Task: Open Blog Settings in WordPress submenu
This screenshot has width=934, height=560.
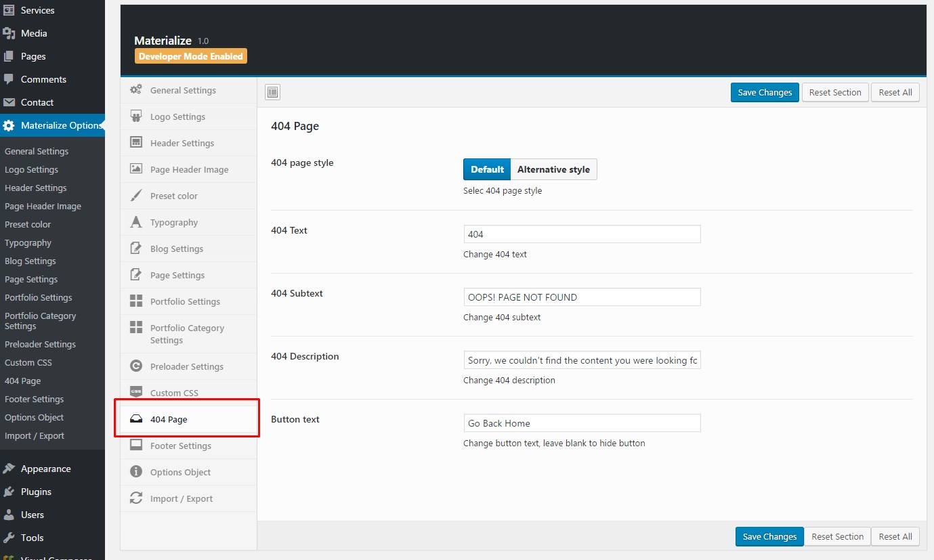Action: pyautogui.click(x=30, y=261)
